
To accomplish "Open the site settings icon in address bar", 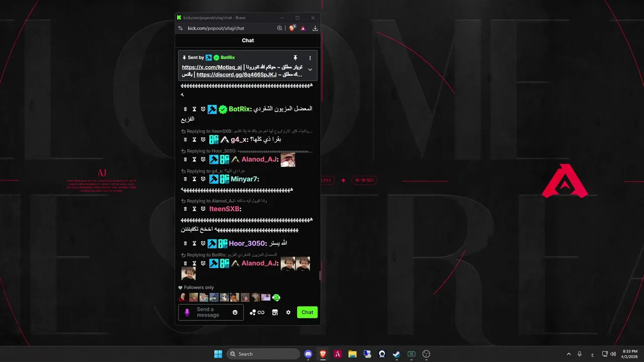I will [x=181, y=28].
